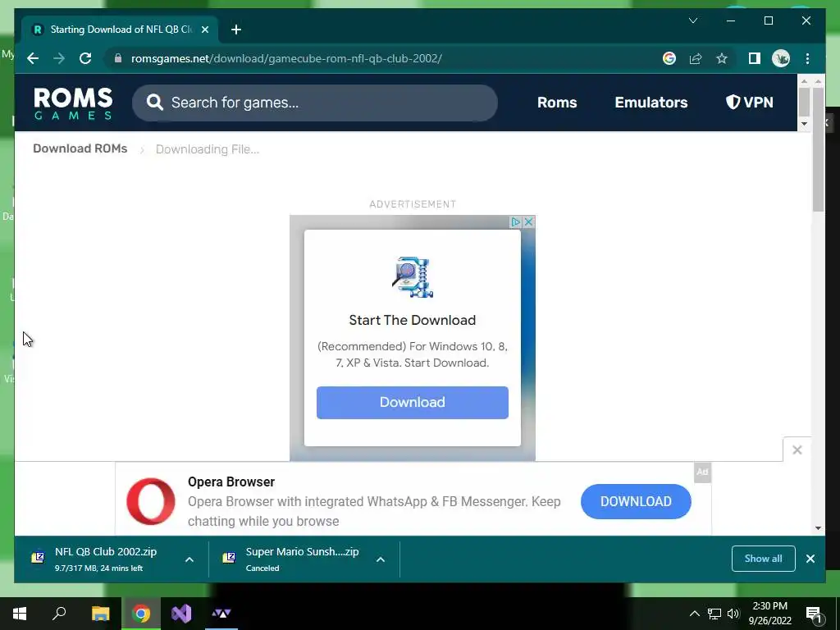Open the taskbar clock and date

pyautogui.click(x=769, y=614)
